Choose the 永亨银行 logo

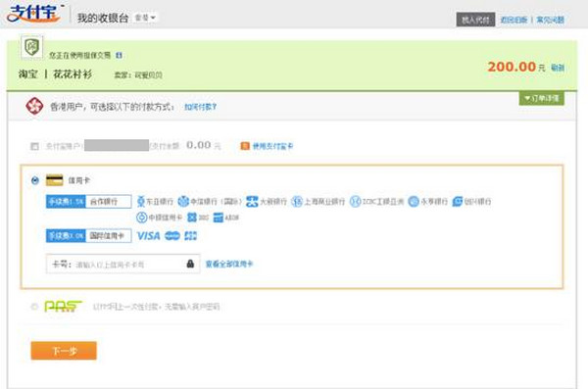[x=428, y=202]
